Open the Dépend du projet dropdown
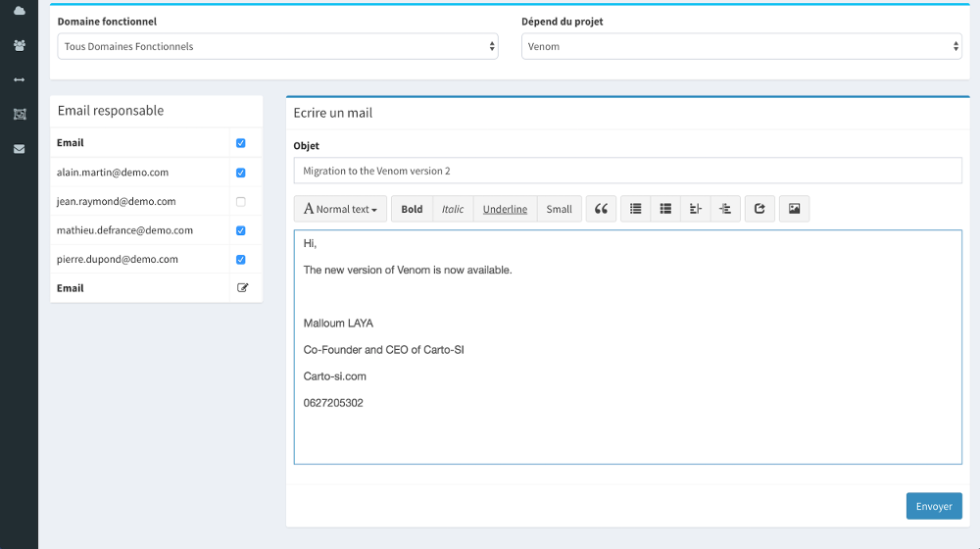Viewport: 980px width, 549px height. [741, 46]
